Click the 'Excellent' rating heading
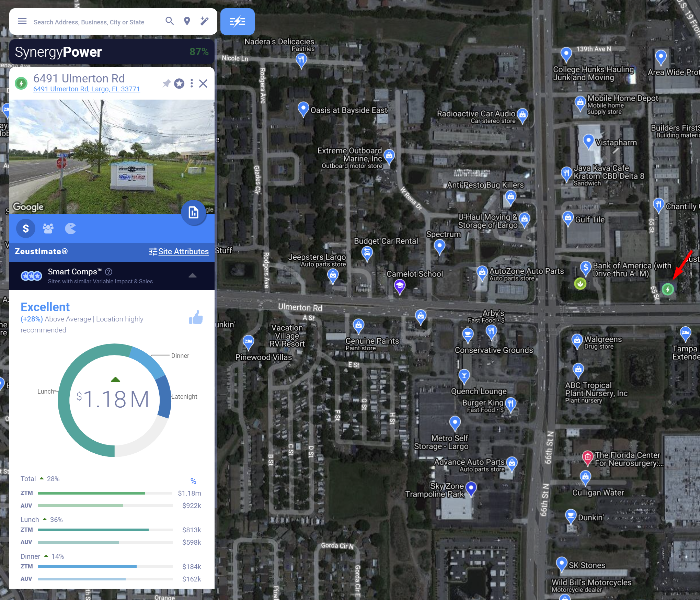This screenshot has height=600, width=700. 45,307
